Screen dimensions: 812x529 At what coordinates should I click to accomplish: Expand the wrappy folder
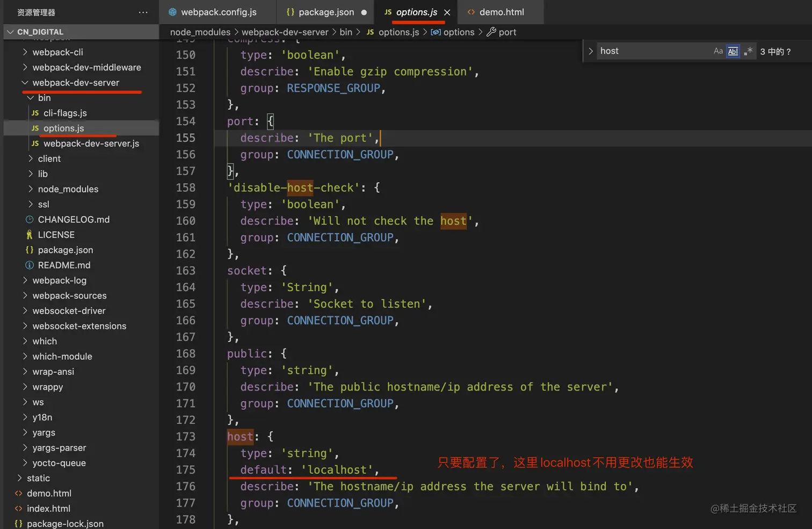[48, 387]
